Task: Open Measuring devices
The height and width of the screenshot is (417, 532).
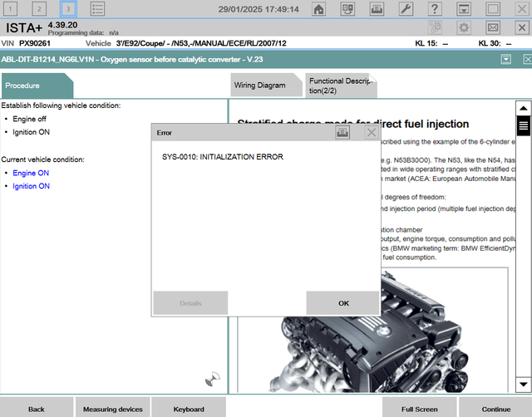Action: click(113, 409)
